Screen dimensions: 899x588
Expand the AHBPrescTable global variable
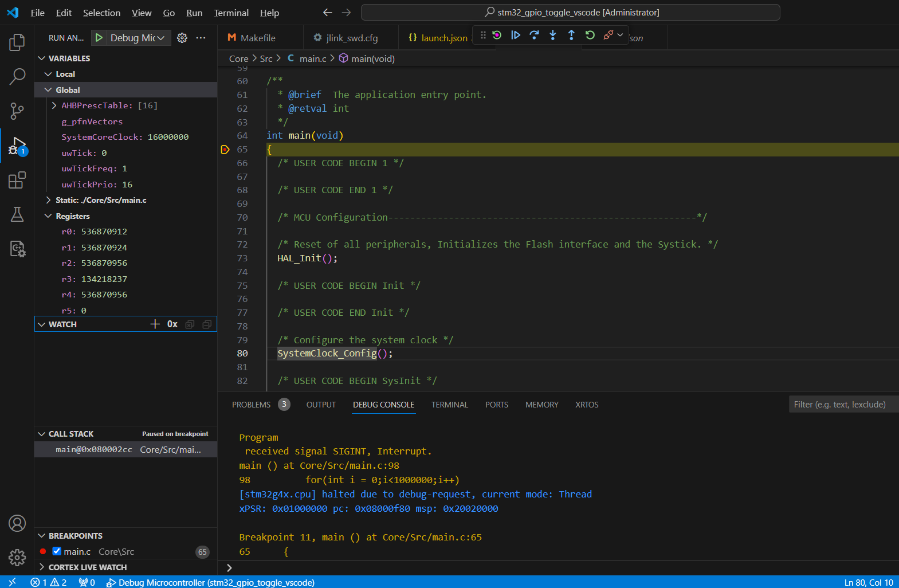pos(54,105)
